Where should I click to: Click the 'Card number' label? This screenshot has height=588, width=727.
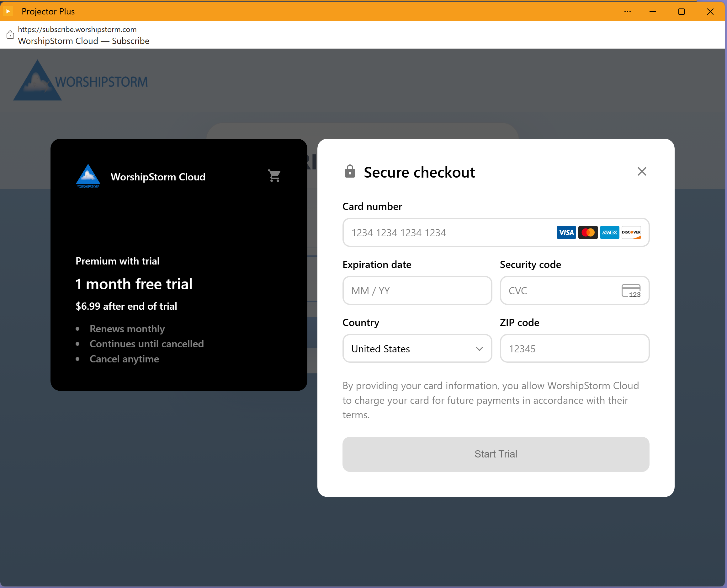coord(372,206)
